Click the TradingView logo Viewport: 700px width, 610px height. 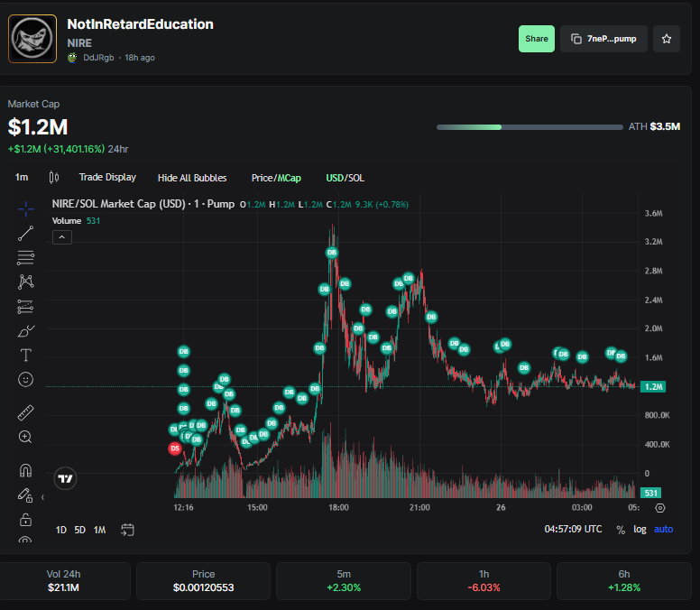pos(65,479)
